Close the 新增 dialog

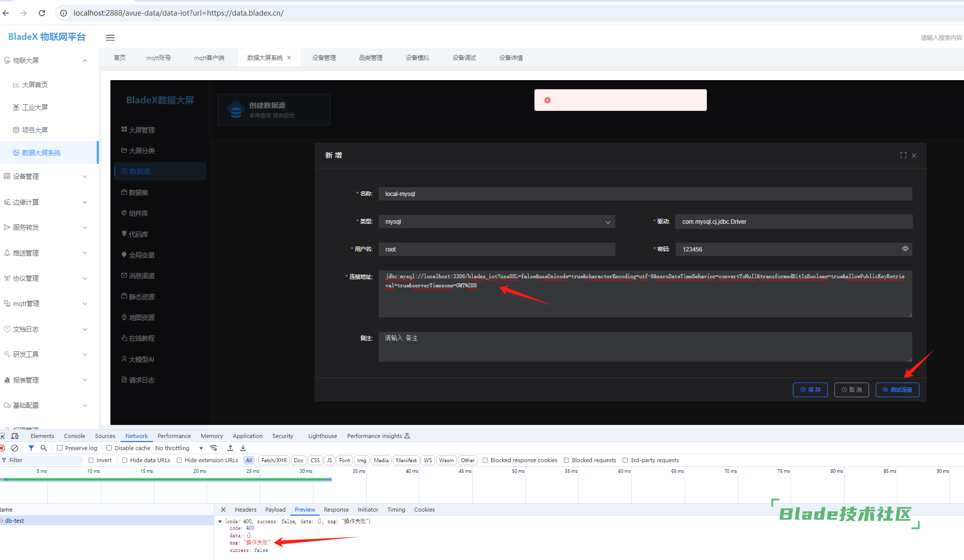(914, 156)
